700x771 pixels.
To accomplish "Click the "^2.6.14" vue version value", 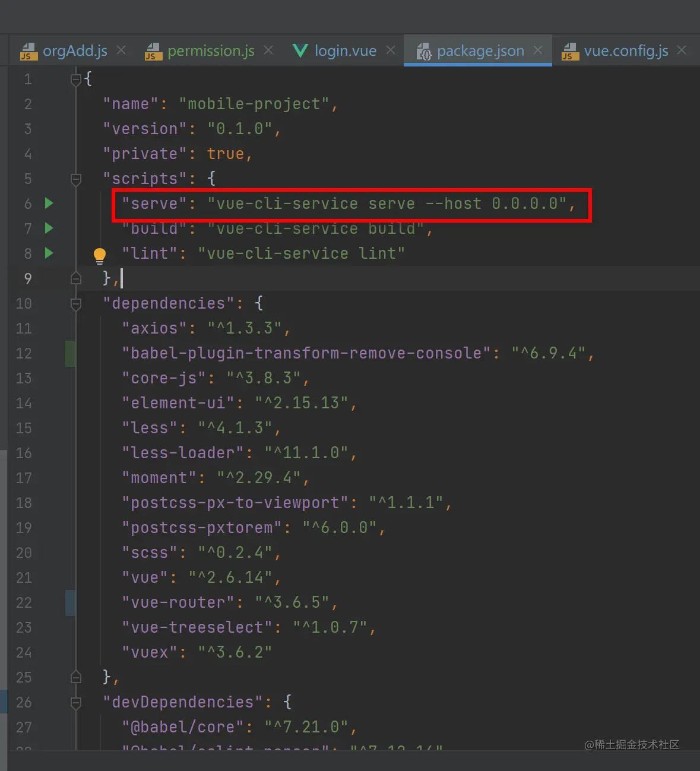I will click(230, 578).
